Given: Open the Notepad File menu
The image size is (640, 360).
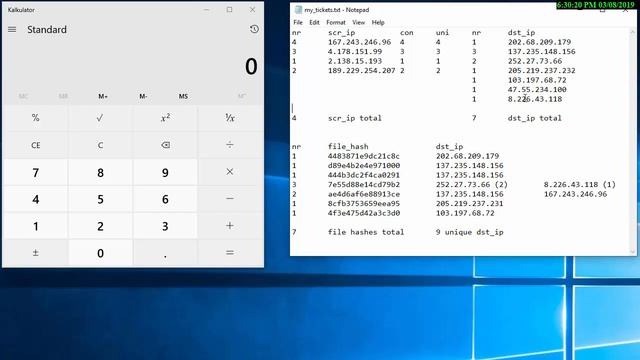Looking at the screenshot, I should [298, 22].
